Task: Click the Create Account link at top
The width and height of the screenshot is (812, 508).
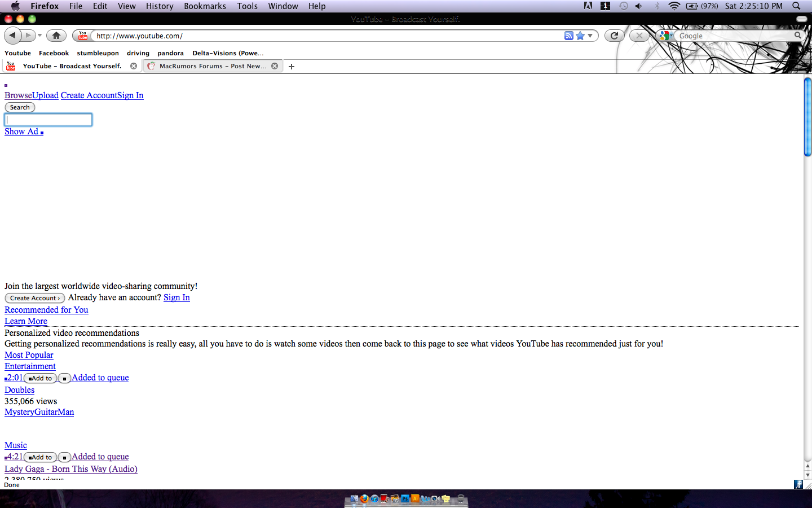Action: pos(89,95)
